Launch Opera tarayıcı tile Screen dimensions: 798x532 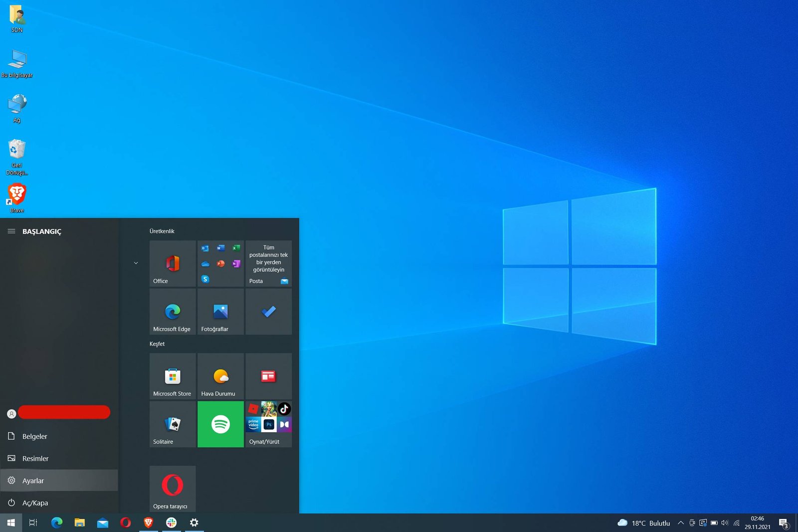click(173, 488)
